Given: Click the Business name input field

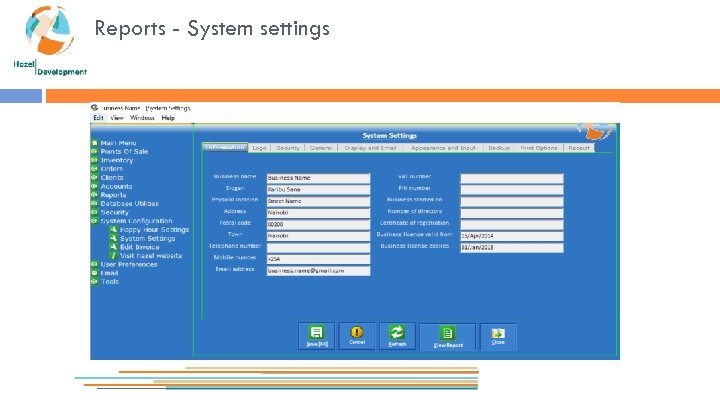Looking at the screenshot, I should click(318, 178).
